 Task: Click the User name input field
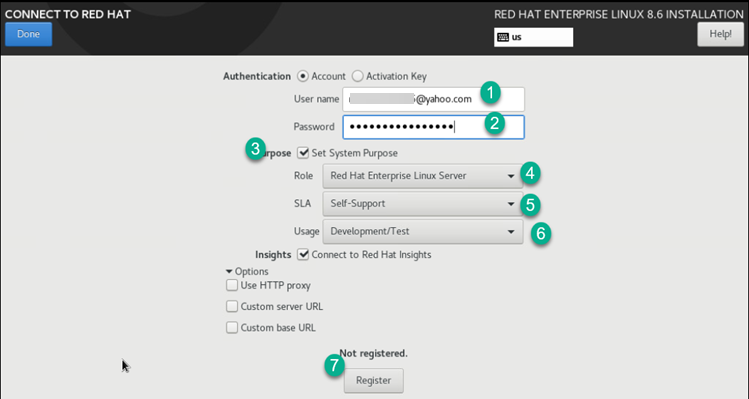tap(433, 99)
